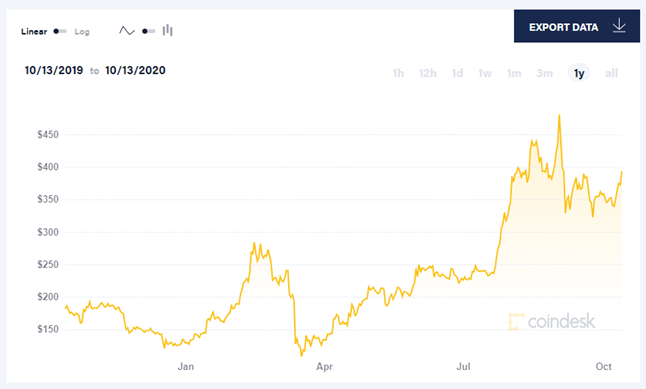This screenshot has width=646, height=389.
Task: Open the start date 10/13/2019
Action: 54,70
